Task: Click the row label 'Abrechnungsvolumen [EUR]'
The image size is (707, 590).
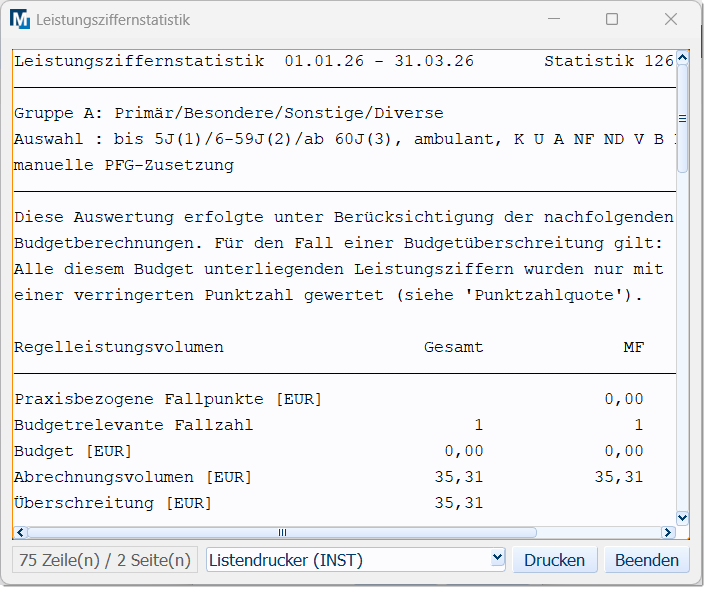Action: click(x=133, y=479)
